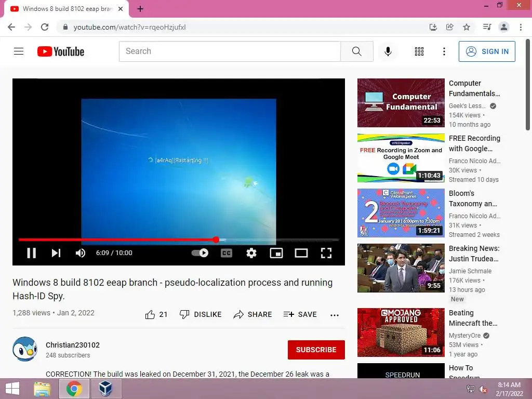
Task: Toggle the autoplay switch
Action: pyautogui.click(x=200, y=253)
